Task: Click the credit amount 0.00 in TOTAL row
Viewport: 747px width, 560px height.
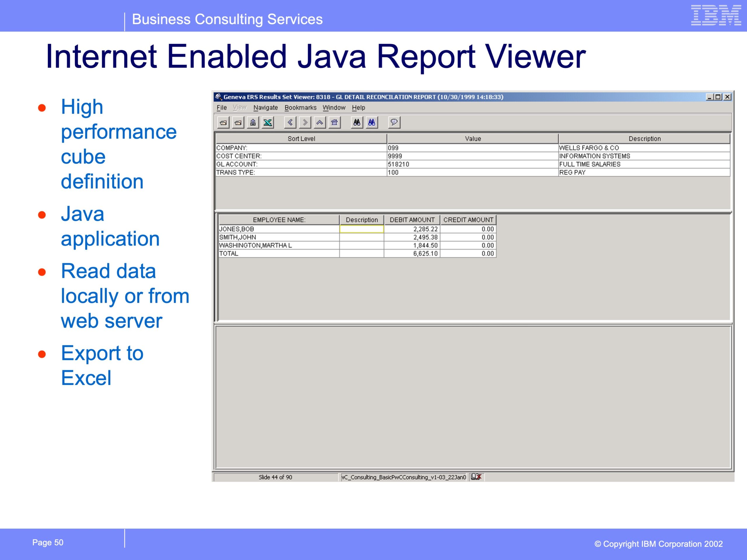Action: pos(468,253)
